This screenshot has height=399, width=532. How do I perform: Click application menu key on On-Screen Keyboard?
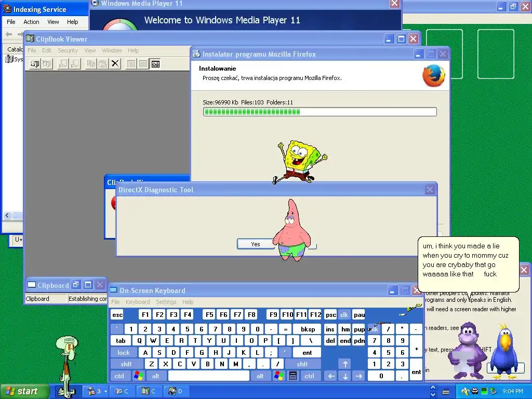[293, 376]
